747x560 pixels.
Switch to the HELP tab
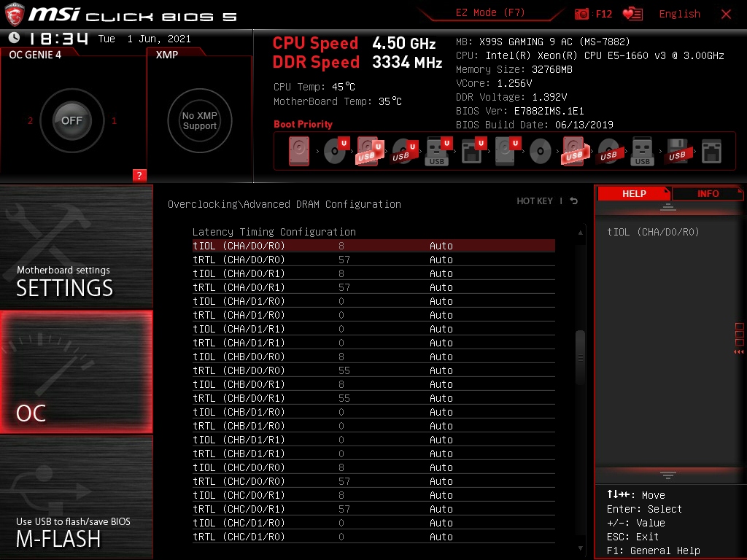[634, 193]
